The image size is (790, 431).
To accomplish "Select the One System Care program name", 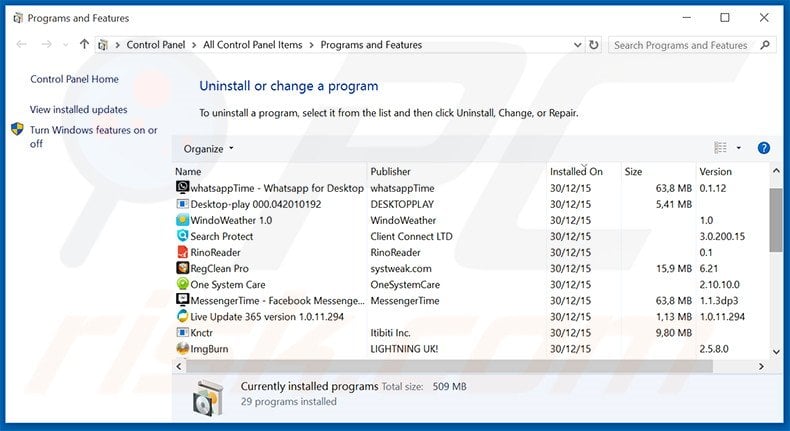I will (x=228, y=284).
